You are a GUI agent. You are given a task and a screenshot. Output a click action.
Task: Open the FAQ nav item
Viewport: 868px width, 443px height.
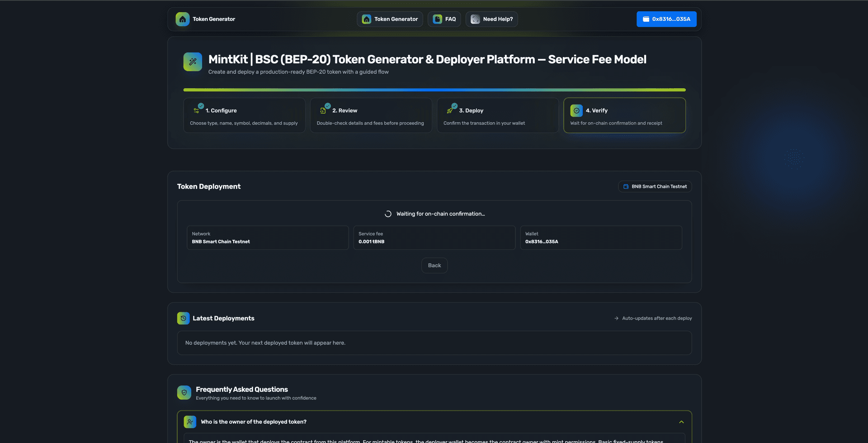click(444, 19)
